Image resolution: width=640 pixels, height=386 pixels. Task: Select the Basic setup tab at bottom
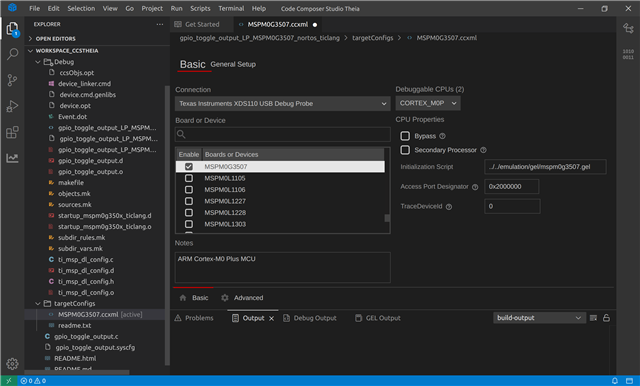pyautogui.click(x=194, y=298)
